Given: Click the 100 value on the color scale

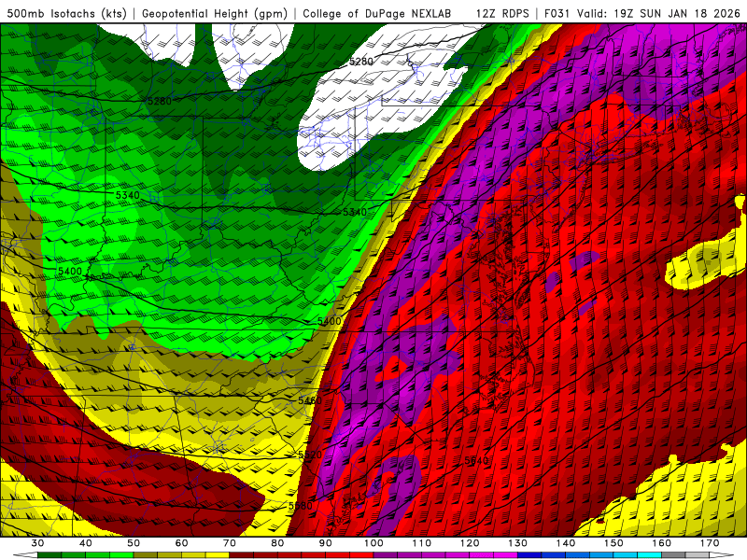Looking at the screenshot, I should [374, 543].
